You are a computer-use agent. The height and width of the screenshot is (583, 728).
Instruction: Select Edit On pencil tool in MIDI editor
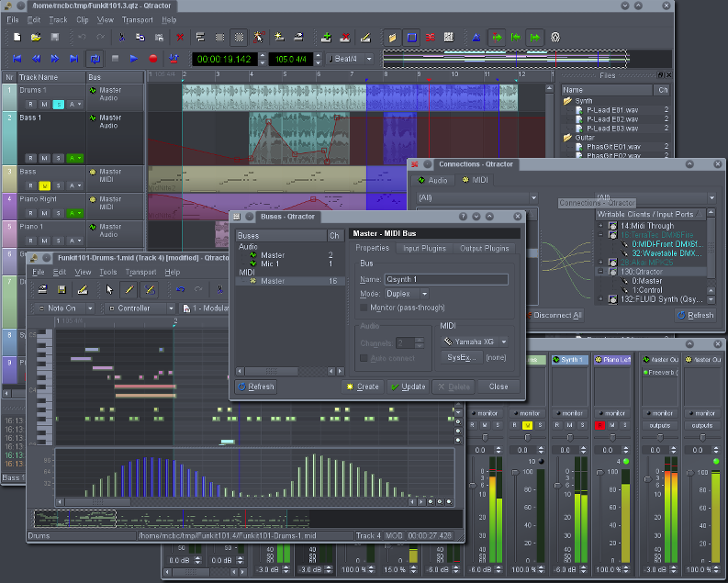129,289
